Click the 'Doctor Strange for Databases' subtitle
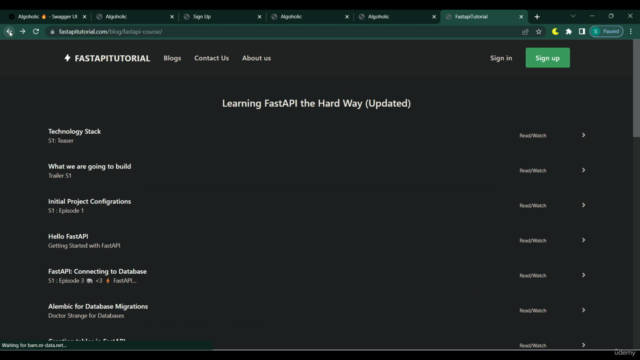The image size is (640, 360). tap(86, 316)
